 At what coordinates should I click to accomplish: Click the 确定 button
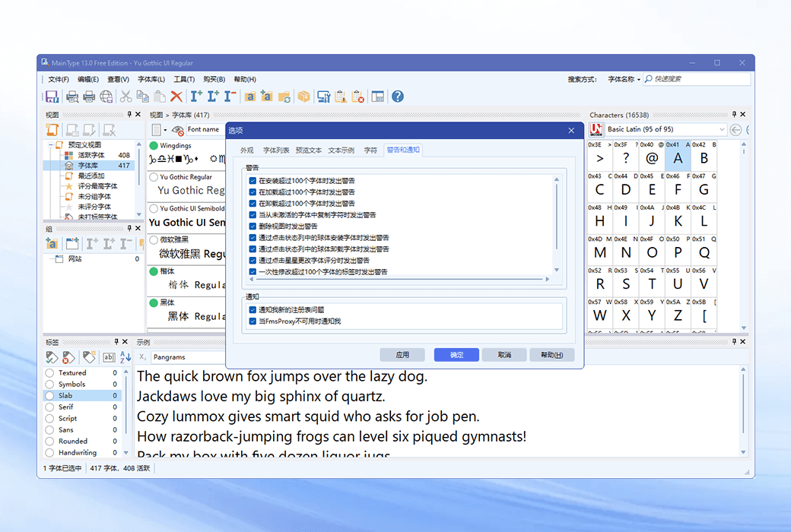tap(456, 355)
